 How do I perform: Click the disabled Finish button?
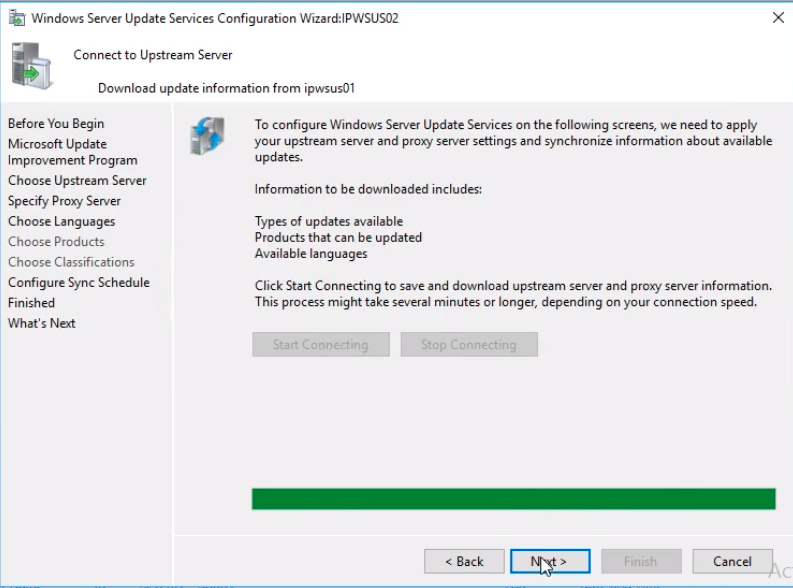click(641, 561)
